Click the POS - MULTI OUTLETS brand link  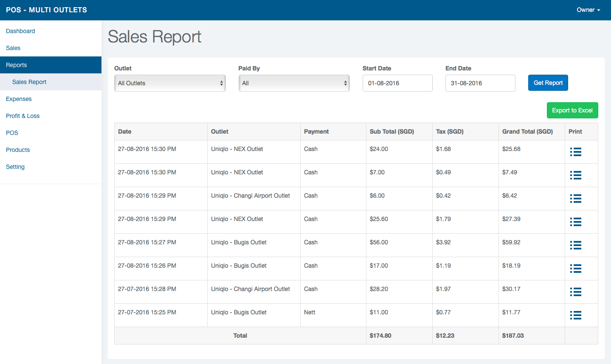(x=46, y=10)
